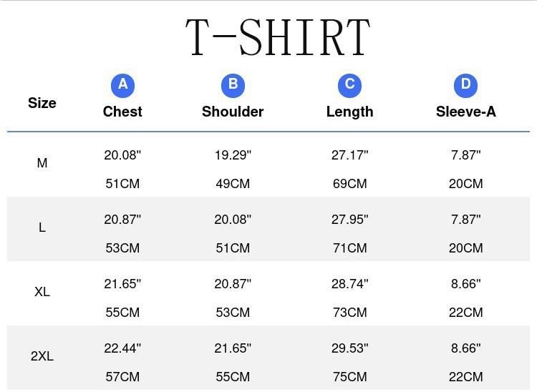Select the Length column label
Image resolution: width=537 pixels, height=392 pixels.
[349, 112]
